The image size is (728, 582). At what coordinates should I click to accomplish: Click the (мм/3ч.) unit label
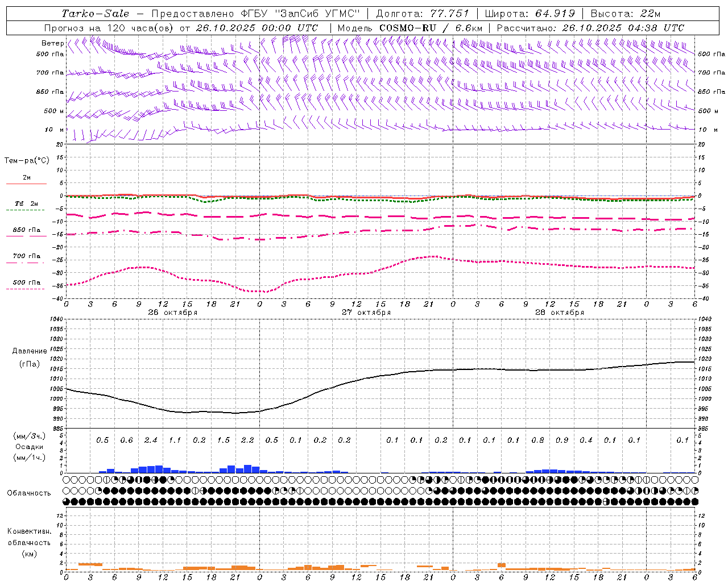pyautogui.click(x=29, y=436)
